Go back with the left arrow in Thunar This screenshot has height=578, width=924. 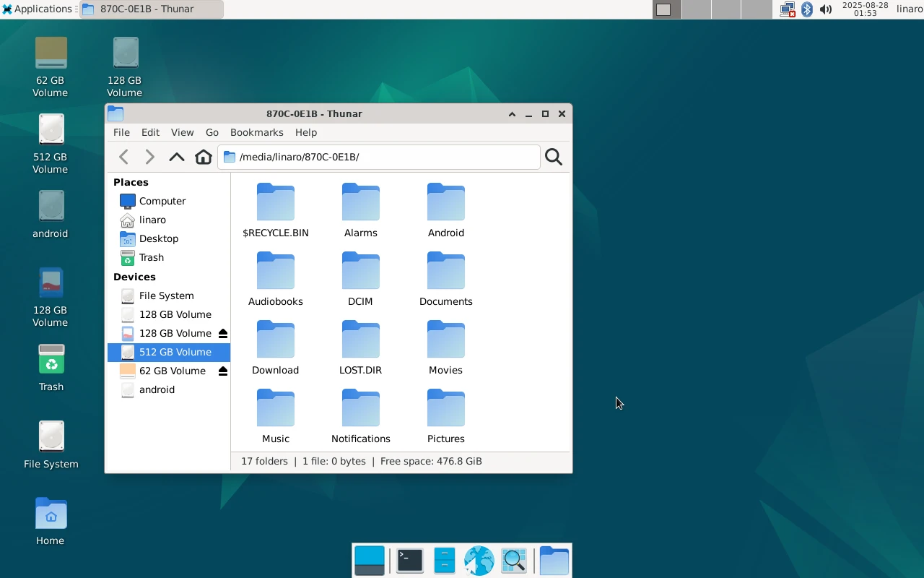click(x=124, y=157)
